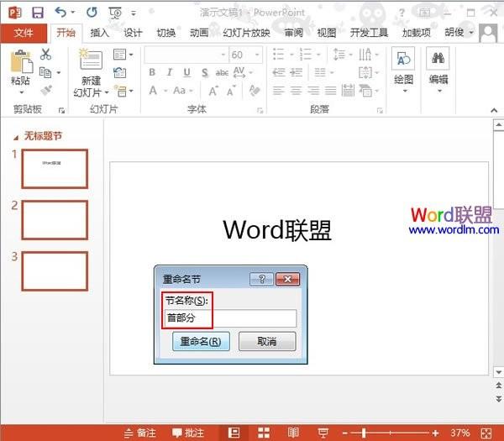Click zoom in plus button

pyautogui.click(x=435, y=433)
